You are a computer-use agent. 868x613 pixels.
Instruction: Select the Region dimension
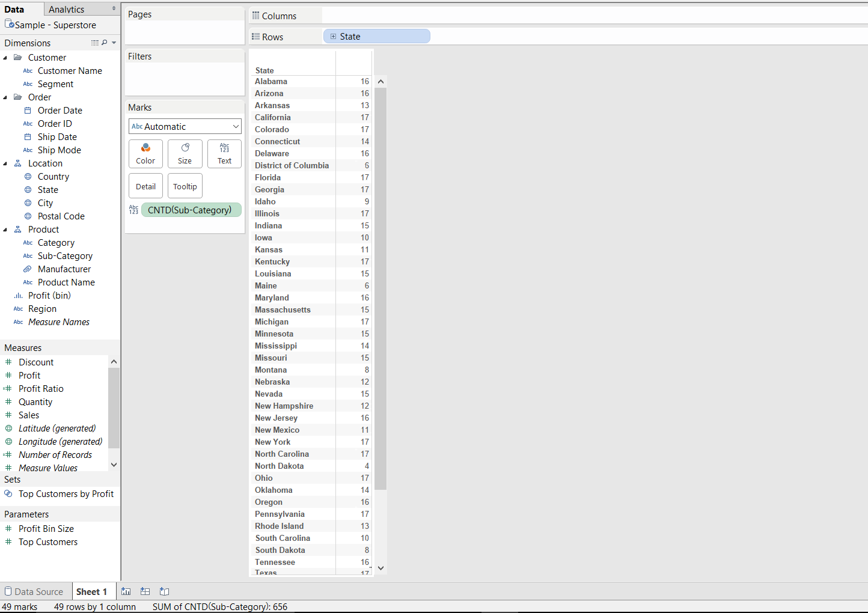pyautogui.click(x=42, y=309)
